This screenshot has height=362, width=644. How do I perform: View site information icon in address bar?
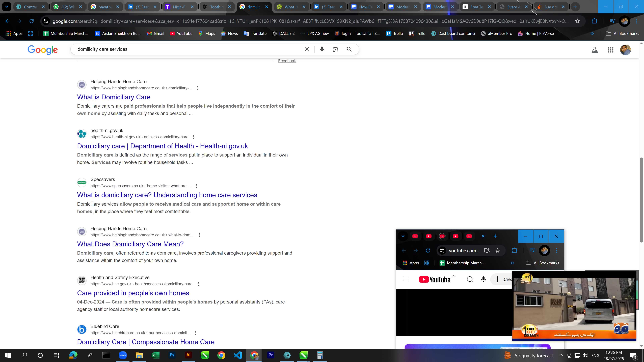tap(46, 21)
